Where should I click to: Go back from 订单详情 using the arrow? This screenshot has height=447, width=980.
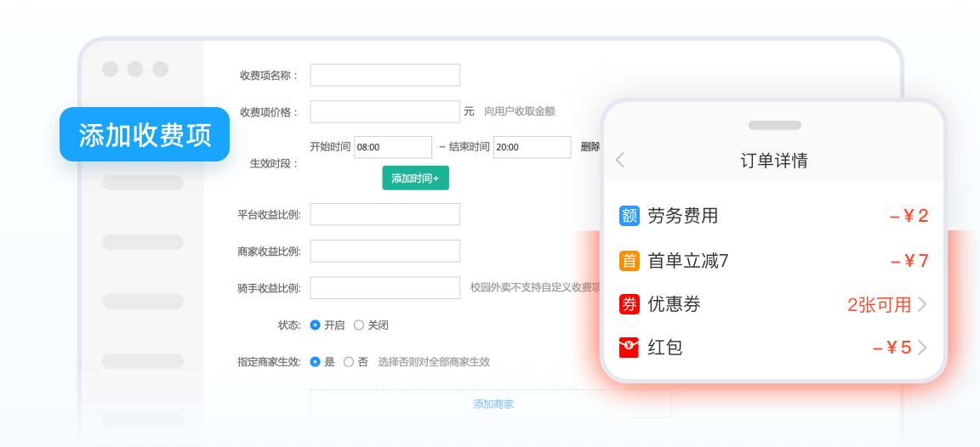tap(620, 160)
